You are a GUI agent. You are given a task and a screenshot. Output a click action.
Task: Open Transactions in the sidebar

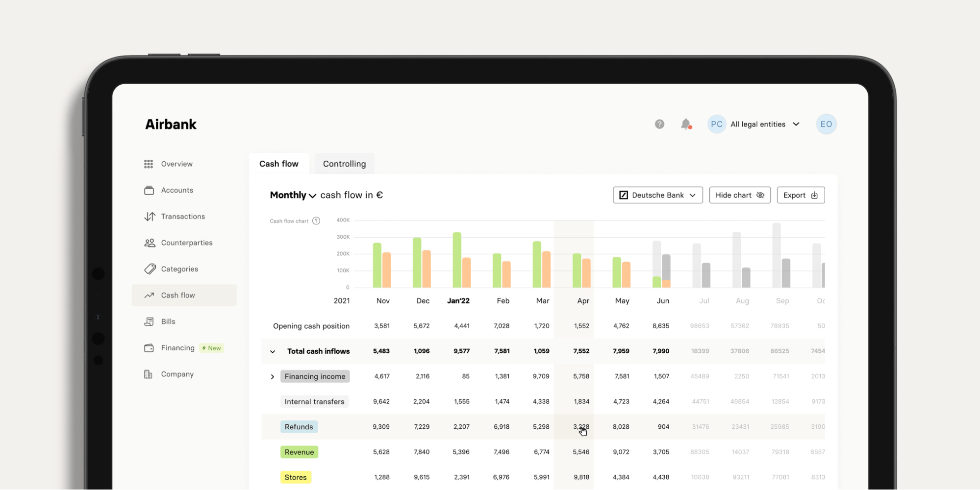184,217
